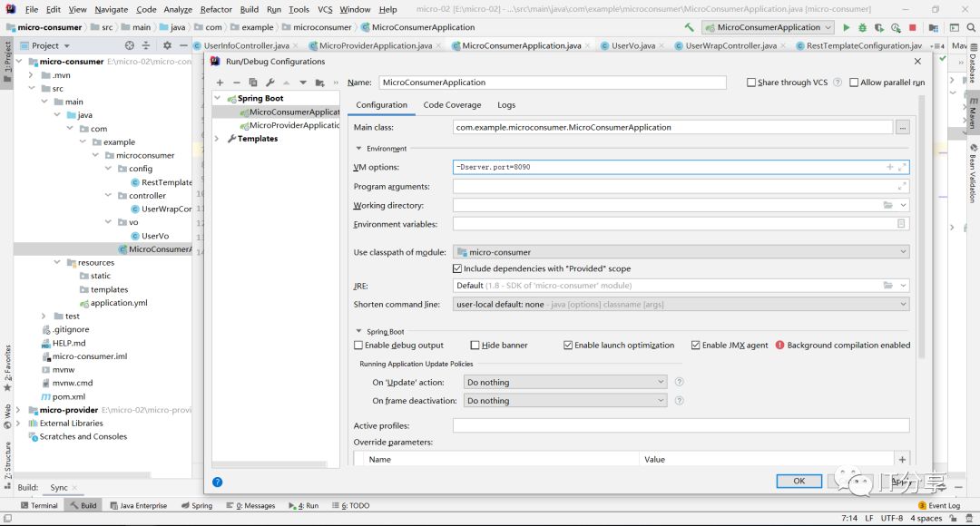The height and width of the screenshot is (526, 980).
Task: Add an override parameter with plus icon
Action: point(902,459)
